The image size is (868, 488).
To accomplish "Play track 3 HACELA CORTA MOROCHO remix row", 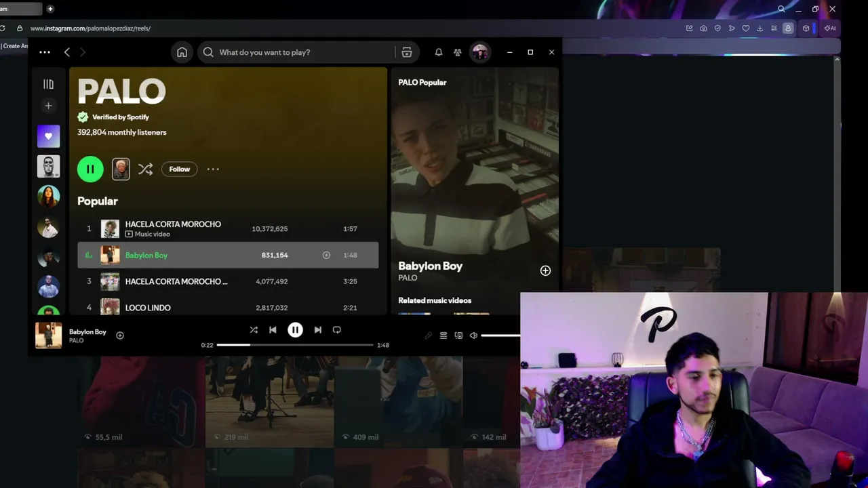I will pyautogui.click(x=228, y=281).
